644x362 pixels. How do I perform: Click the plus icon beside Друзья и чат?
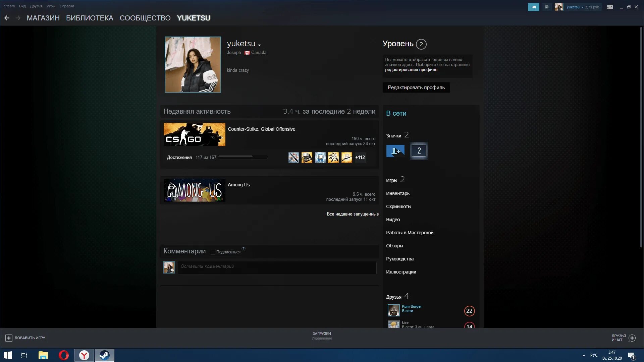(x=632, y=338)
